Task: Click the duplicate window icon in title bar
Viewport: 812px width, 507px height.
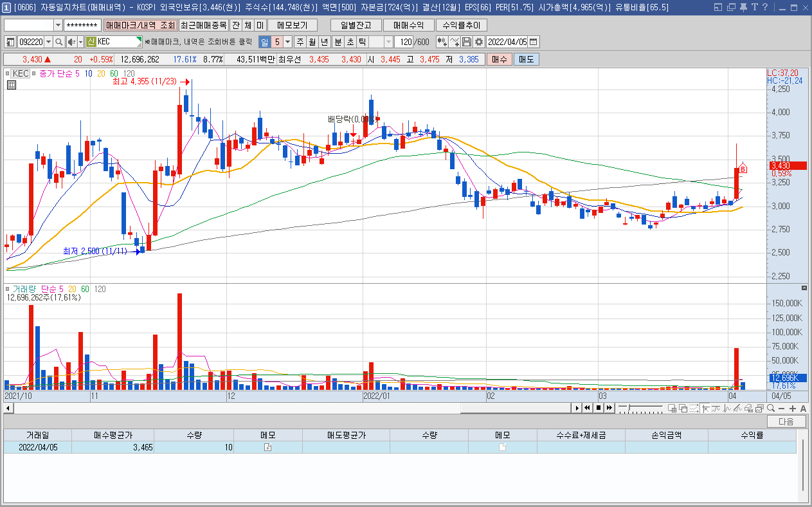Action: click(731, 7)
